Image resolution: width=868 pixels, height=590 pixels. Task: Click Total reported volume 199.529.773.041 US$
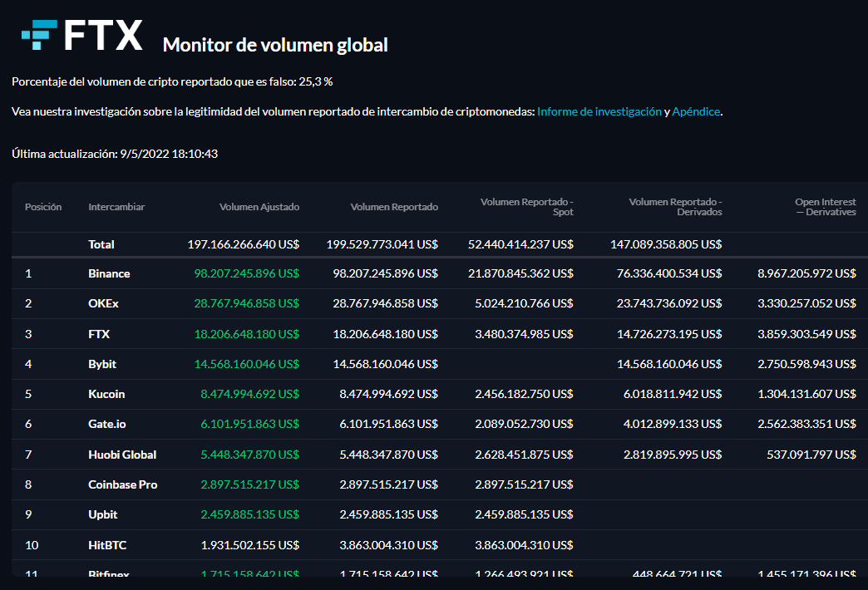pos(382,244)
